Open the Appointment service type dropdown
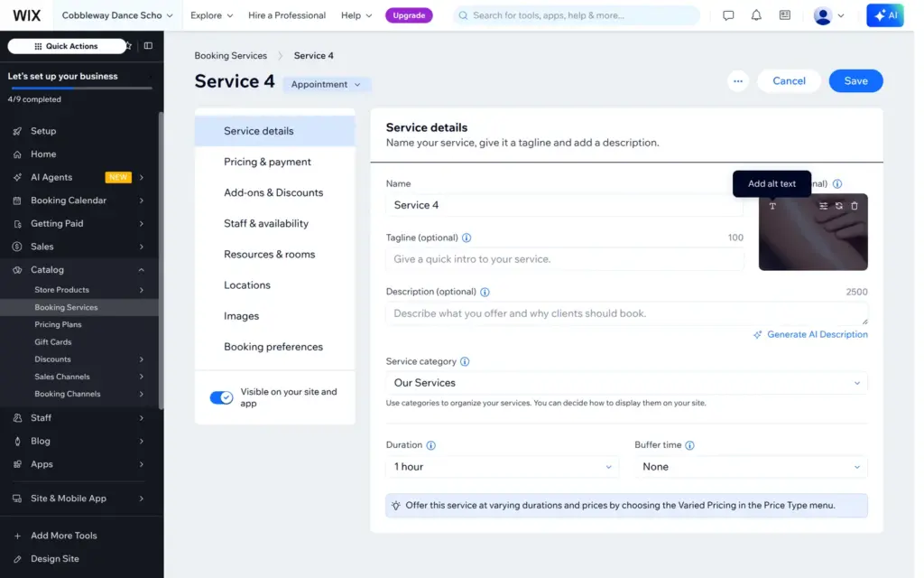Viewport: 924px width, 578px height. 326,84
